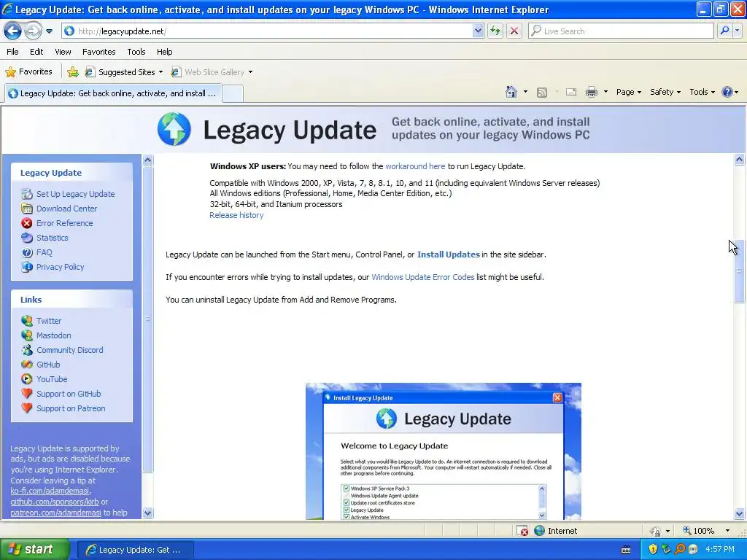Click the Twitter sidebar icon

27,321
